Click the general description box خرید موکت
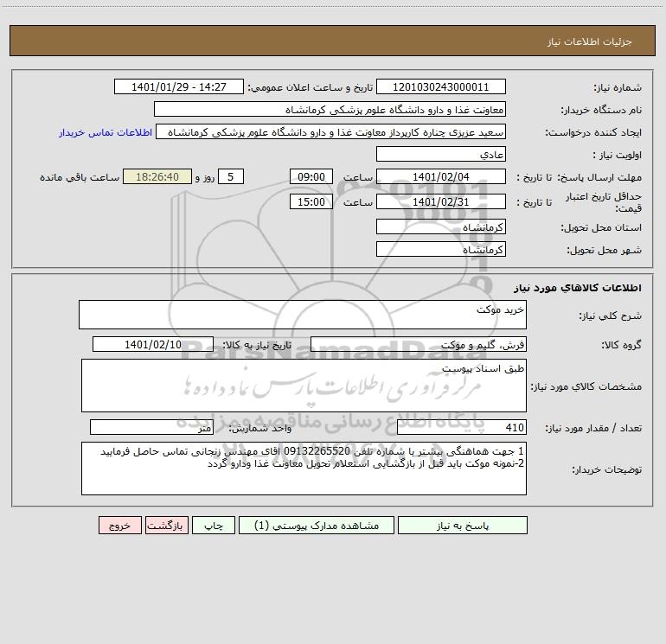 (303, 315)
